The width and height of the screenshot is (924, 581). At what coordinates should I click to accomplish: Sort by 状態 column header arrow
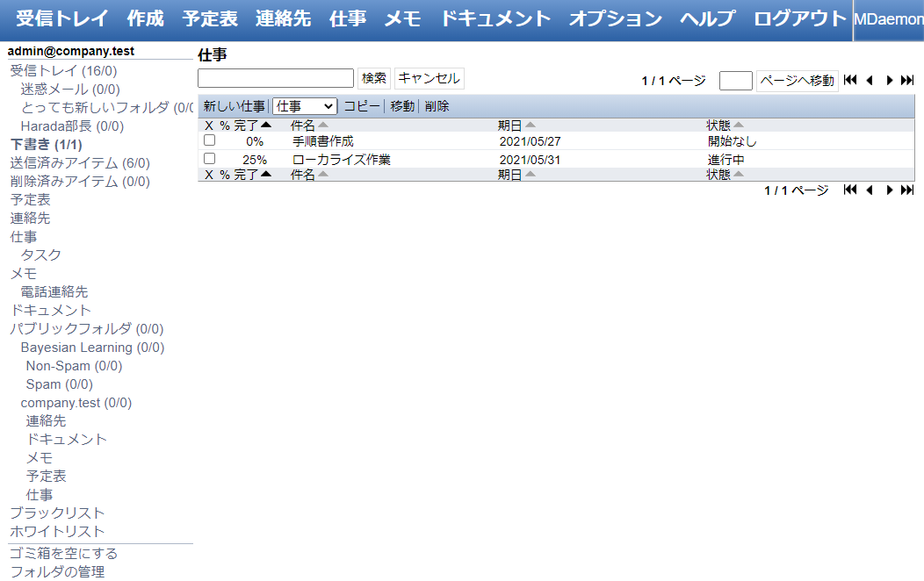[x=739, y=126]
